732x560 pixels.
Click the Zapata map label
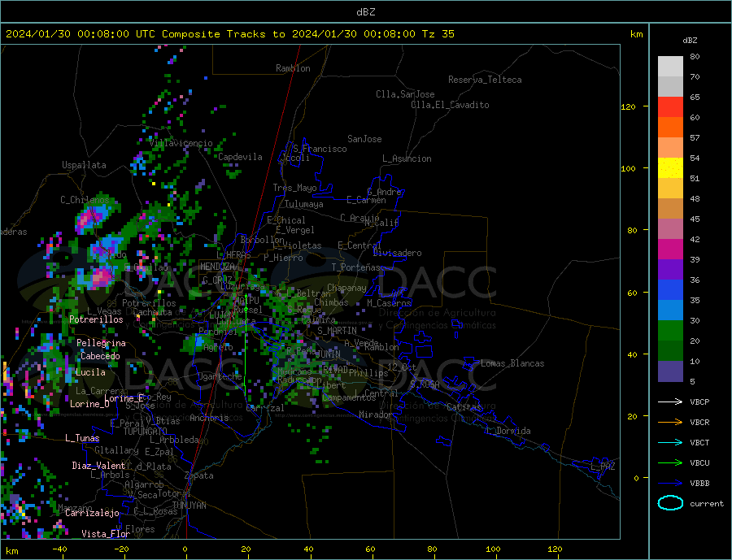pos(199,475)
